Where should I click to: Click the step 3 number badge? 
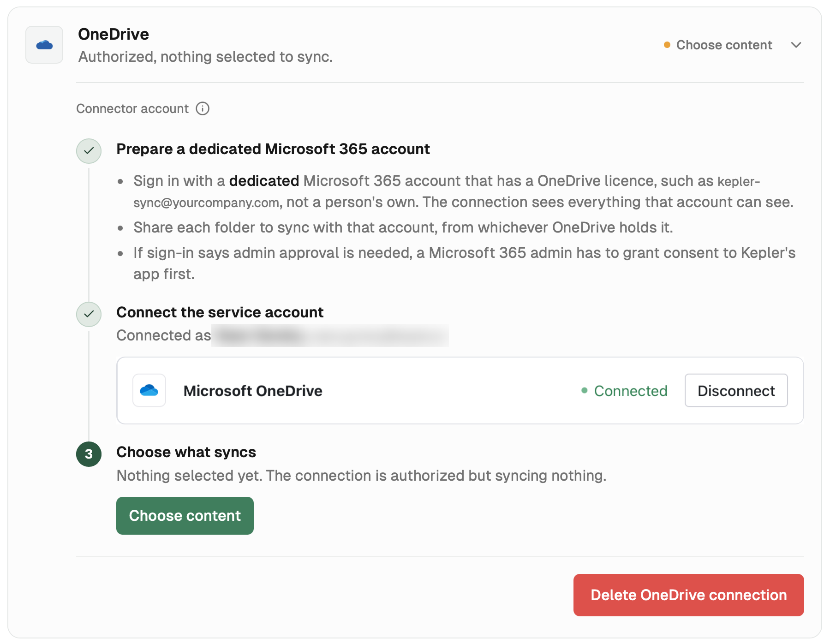(x=89, y=454)
